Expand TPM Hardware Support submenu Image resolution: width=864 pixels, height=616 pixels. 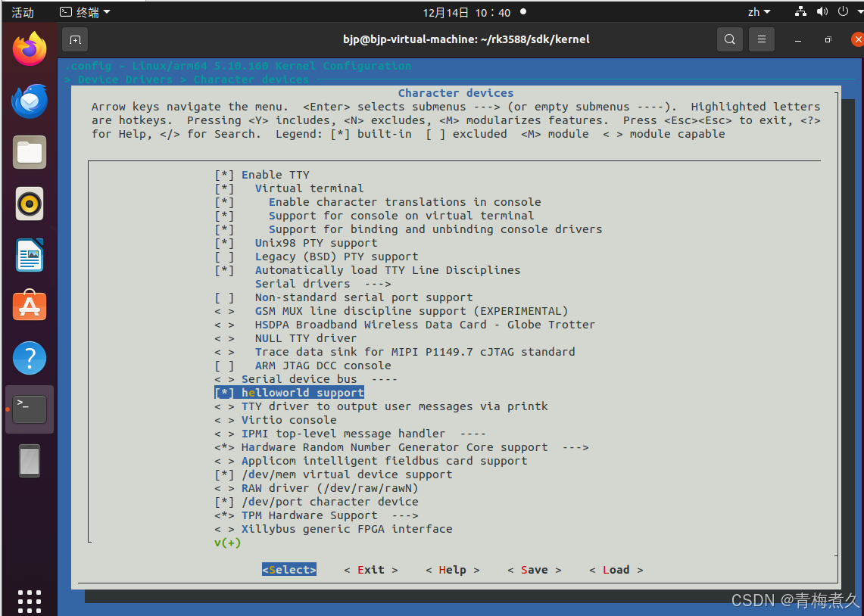pos(317,515)
